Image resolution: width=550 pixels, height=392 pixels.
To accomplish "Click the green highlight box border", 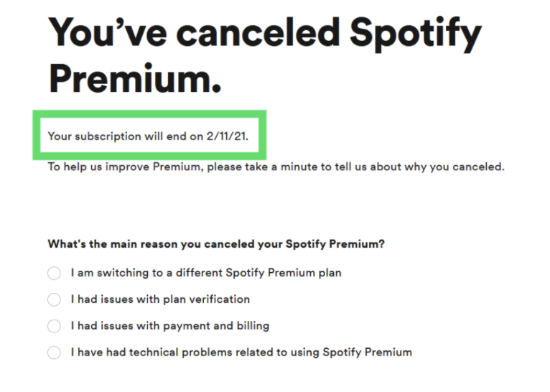I will coord(149,114).
